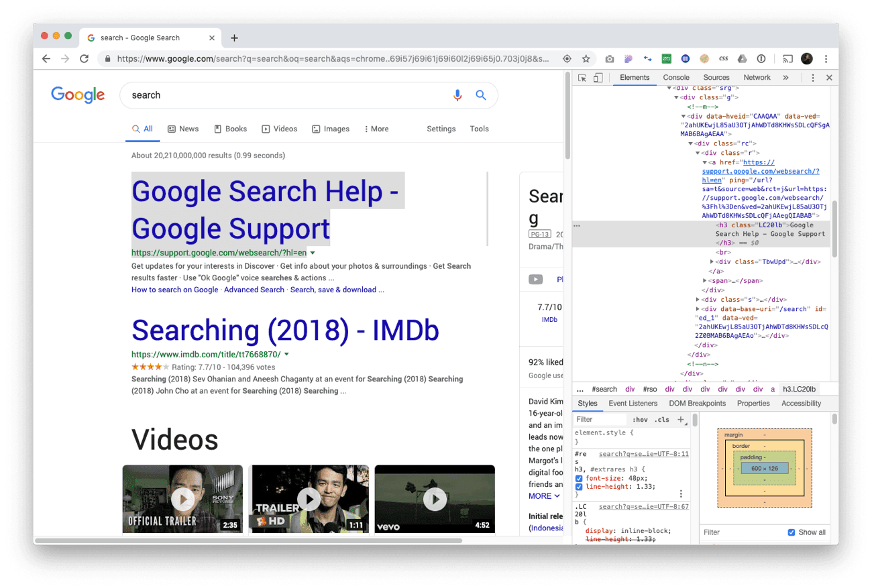The height and width of the screenshot is (588, 872).
Task: Reload the page
Action: pyautogui.click(x=84, y=59)
